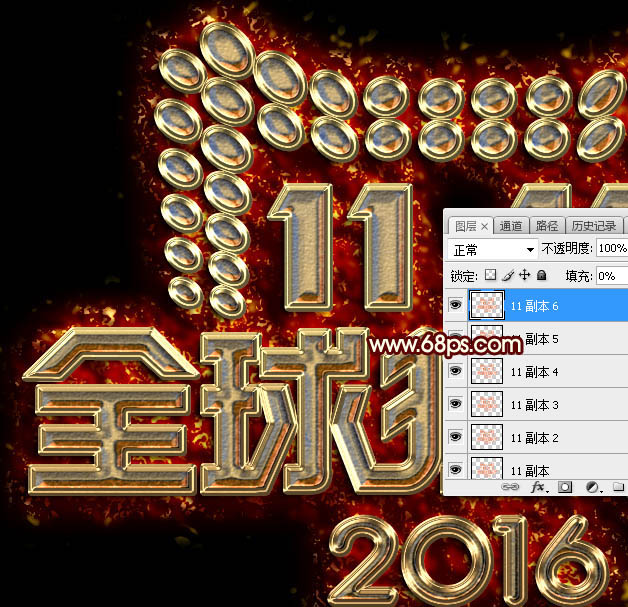Screen dimensions: 628x607
Task: Switch to the 通道 tab
Action: coord(511,226)
